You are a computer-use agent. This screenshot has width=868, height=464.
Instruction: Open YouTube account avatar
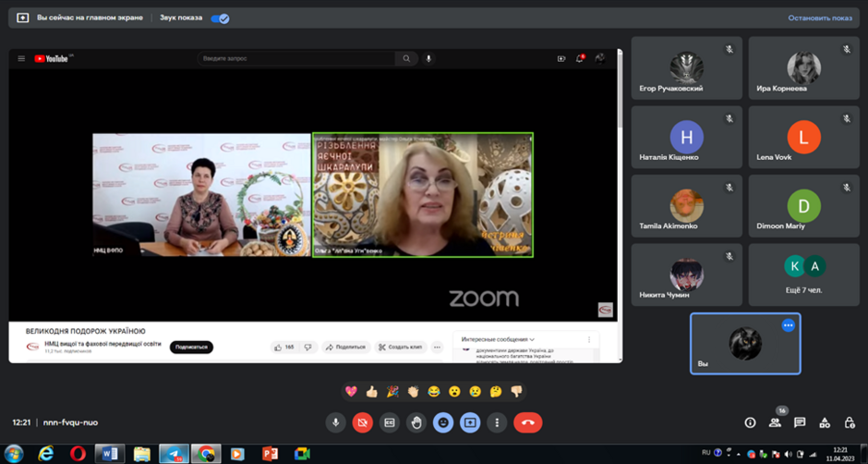point(599,58)
